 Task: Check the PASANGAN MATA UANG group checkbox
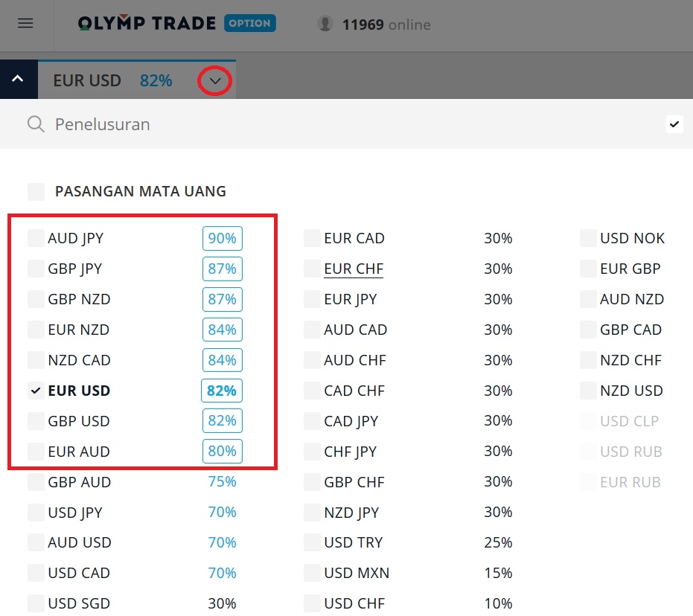[36, 191]
